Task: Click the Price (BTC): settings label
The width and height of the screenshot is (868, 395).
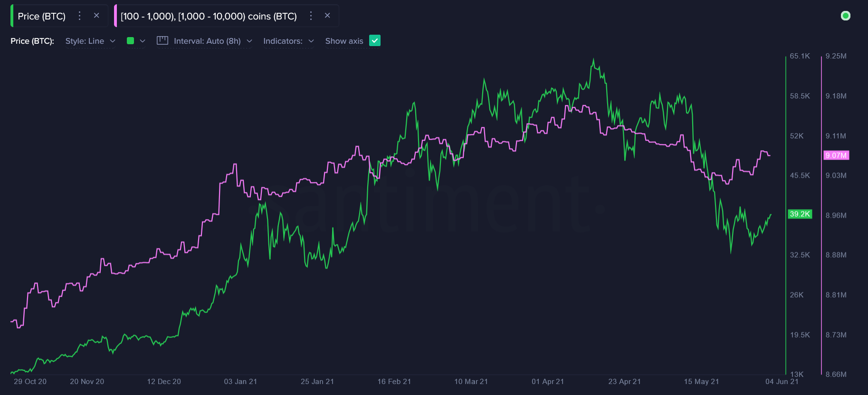Action: tap(32, 41)
